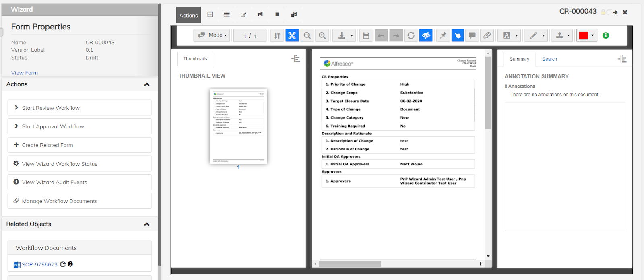Click the zoom in magnifier icon
Screen dimensions: 644x280
click(322, 35)
